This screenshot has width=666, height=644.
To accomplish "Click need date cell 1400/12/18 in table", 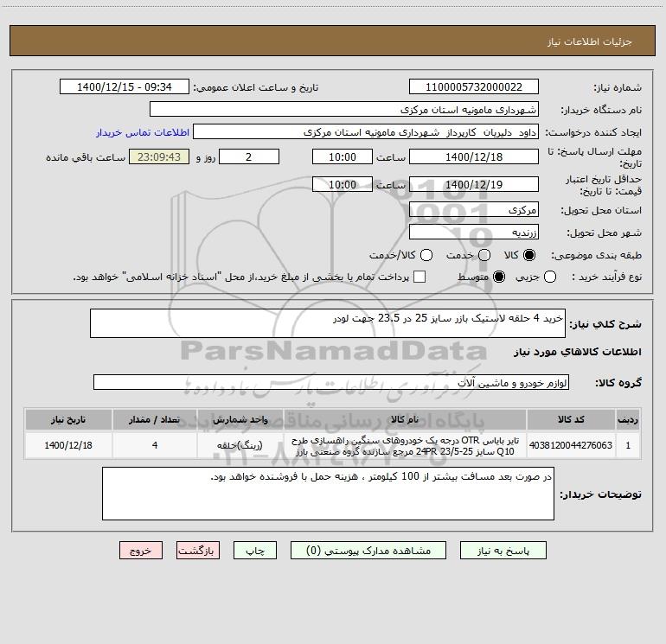I will click(68, 445).
